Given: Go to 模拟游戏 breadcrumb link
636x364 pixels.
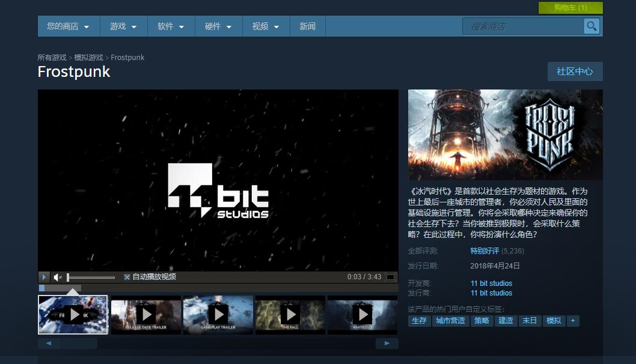Looking at the screenshot, I should coord(88,58).
